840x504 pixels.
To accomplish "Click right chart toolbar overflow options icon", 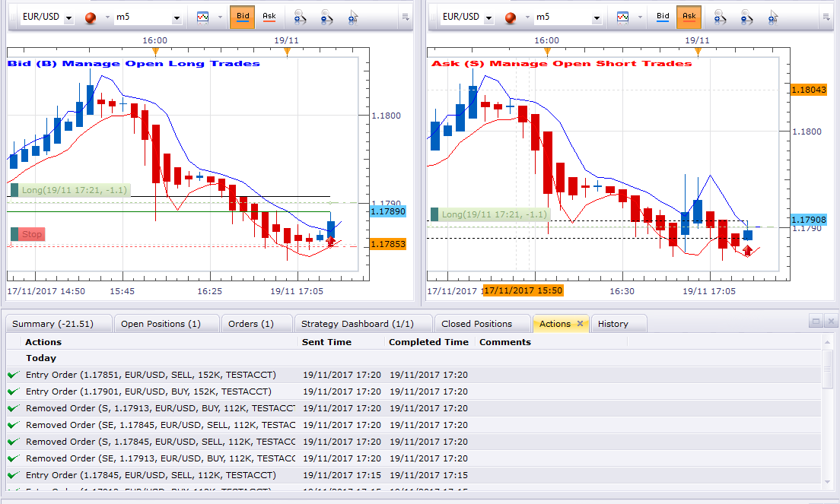I will pyautogui.click(x=826, y=17).
